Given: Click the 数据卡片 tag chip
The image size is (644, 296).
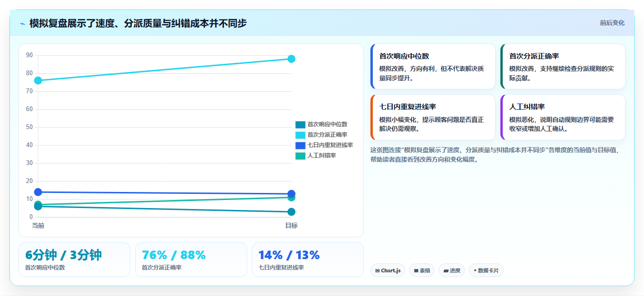Looking at the screenshot, I should tap(486, 270).
